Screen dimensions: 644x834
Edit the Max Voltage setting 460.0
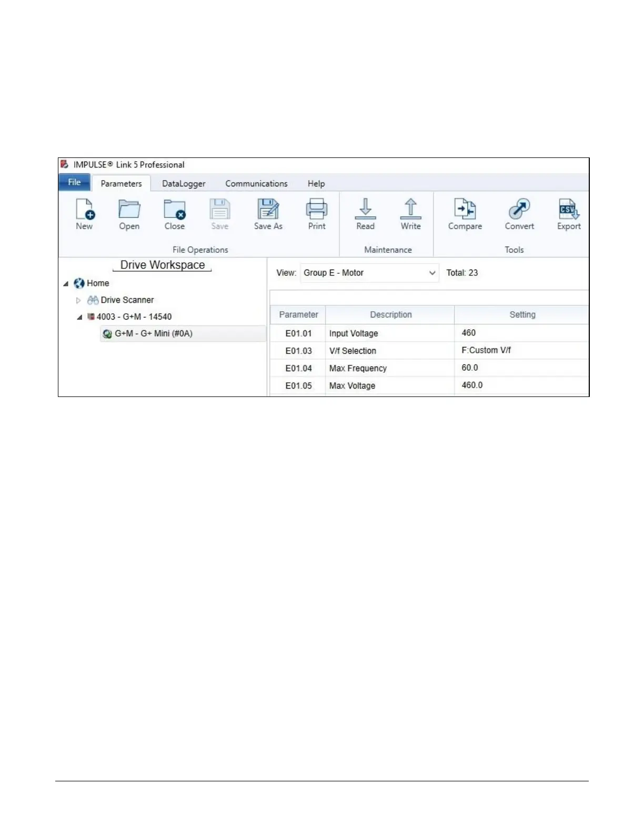click(522, 385)
